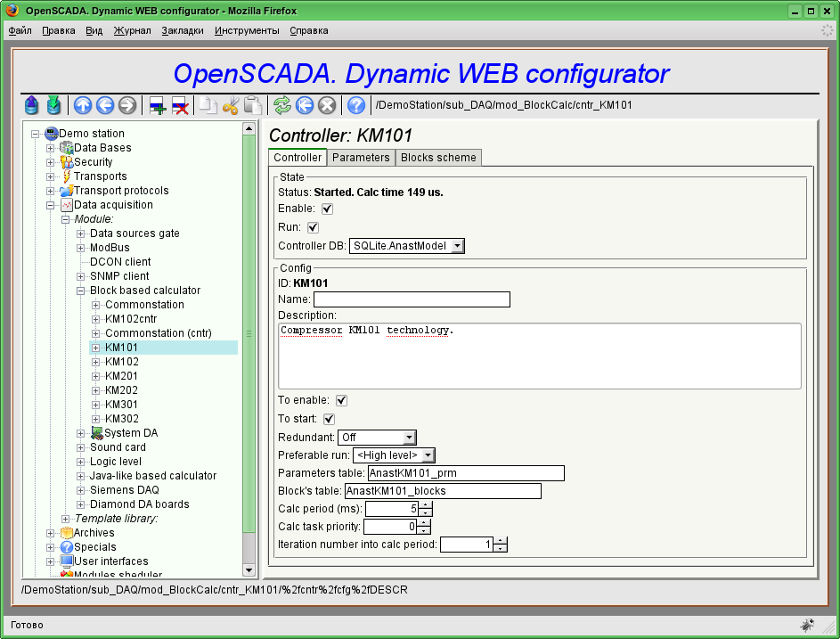840x639 pixels.
Task: Click the scissors cut icon
Action: pyautogui.click(x=231, y=105)
